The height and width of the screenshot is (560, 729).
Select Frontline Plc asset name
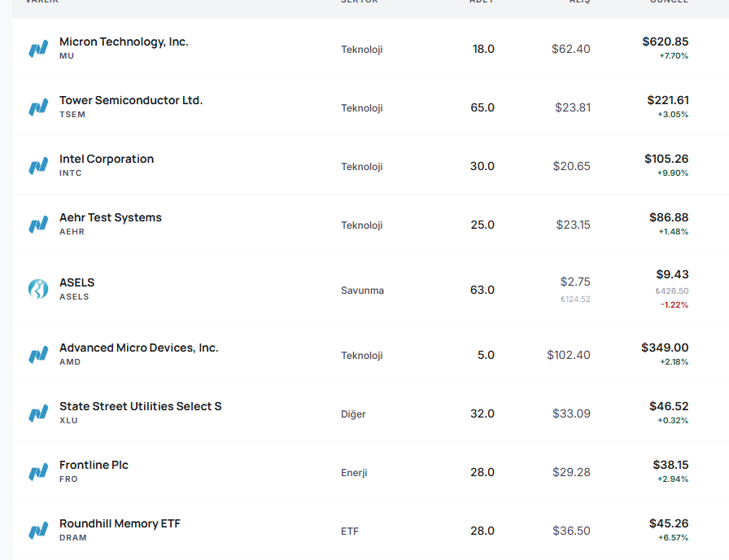pyautogui.click(x=94, y=465)
